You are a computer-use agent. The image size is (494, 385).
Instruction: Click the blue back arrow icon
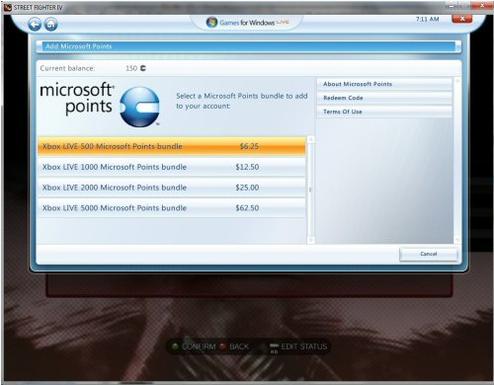tap(34, 24)
